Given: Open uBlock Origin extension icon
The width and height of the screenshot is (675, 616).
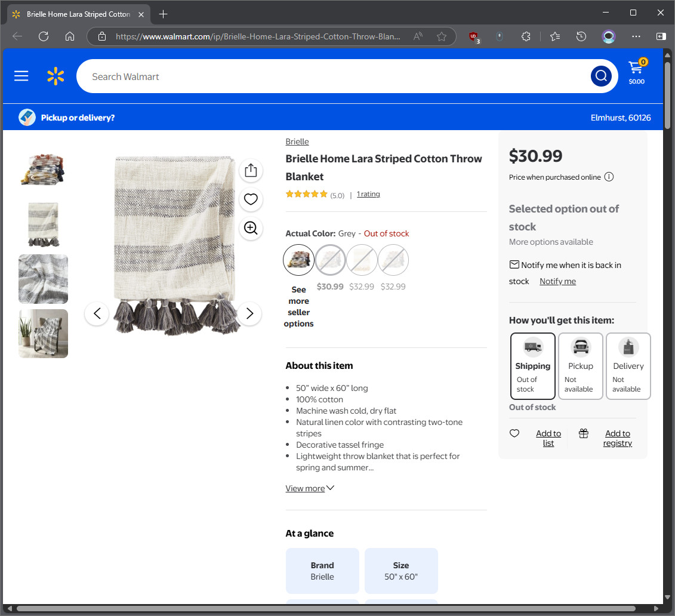Looking at the screenshot, I should click(x=474, y=37).
